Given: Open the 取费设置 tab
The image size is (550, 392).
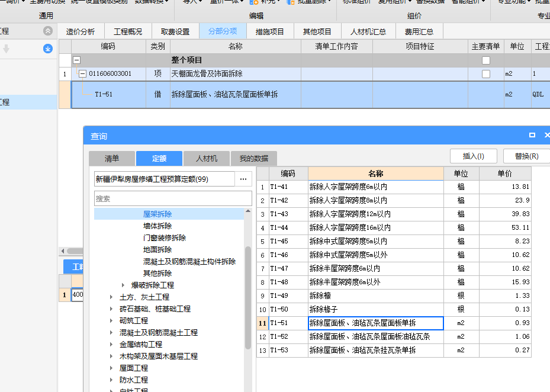Looking at the screenshot, I should coord(175,31).
